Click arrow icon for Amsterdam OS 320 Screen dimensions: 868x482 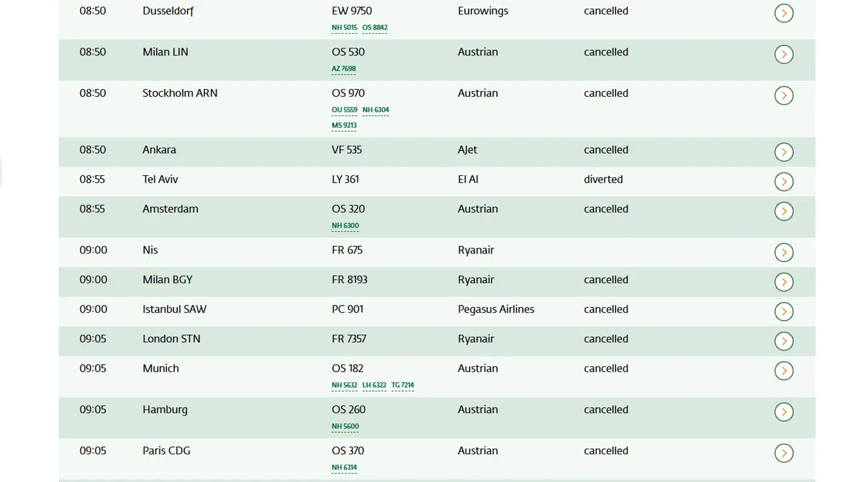tap(784, 211)
